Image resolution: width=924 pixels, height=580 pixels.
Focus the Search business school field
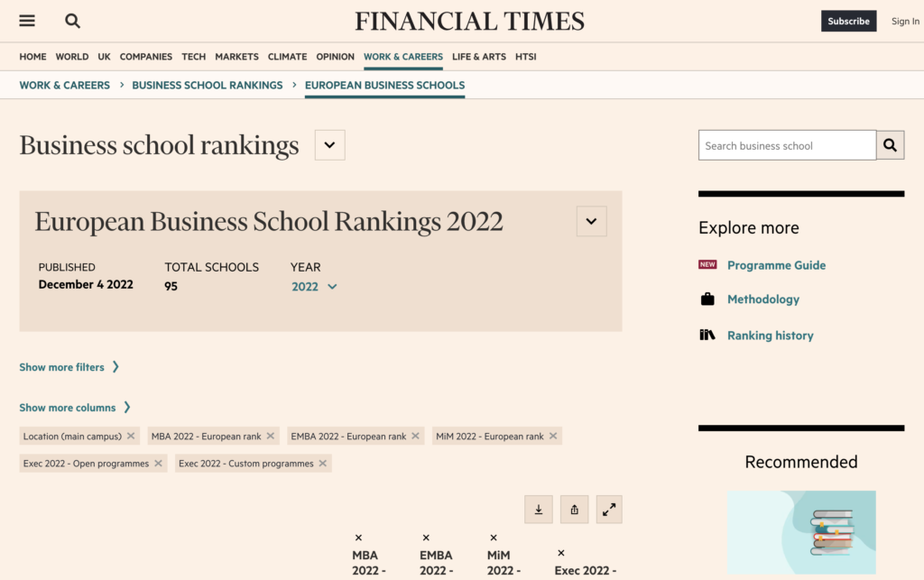[x=787, y=145]
